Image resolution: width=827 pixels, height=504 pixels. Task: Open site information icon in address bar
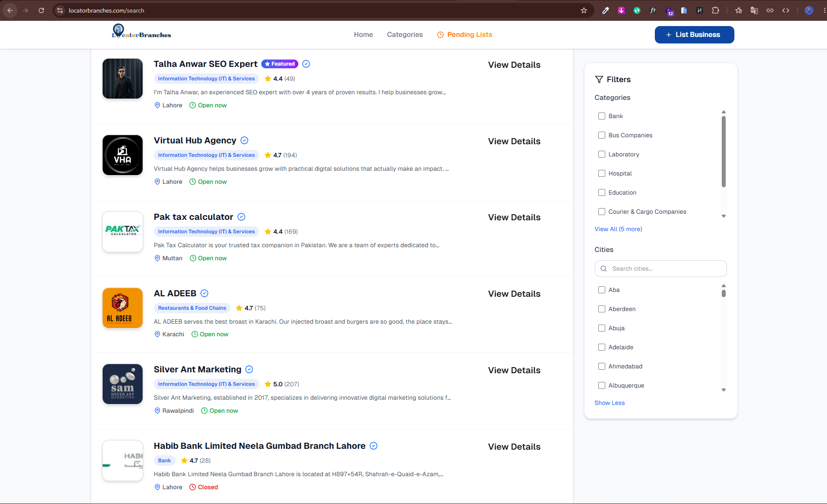pos(60,10)
